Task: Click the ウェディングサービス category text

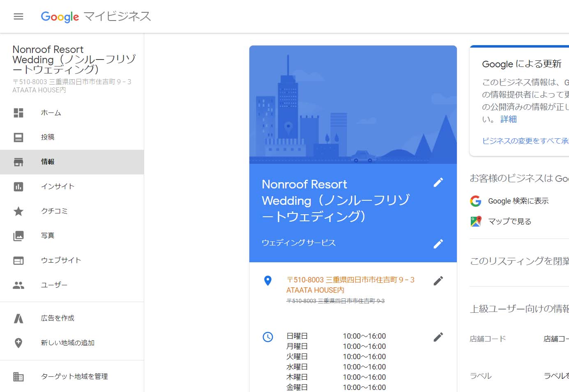Action: 299,243
